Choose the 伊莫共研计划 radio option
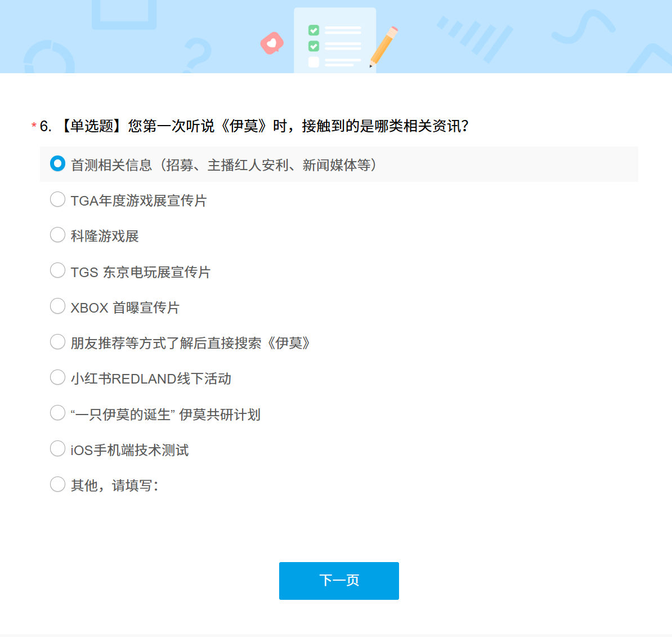The image size is (672, 637). (57, 413)
